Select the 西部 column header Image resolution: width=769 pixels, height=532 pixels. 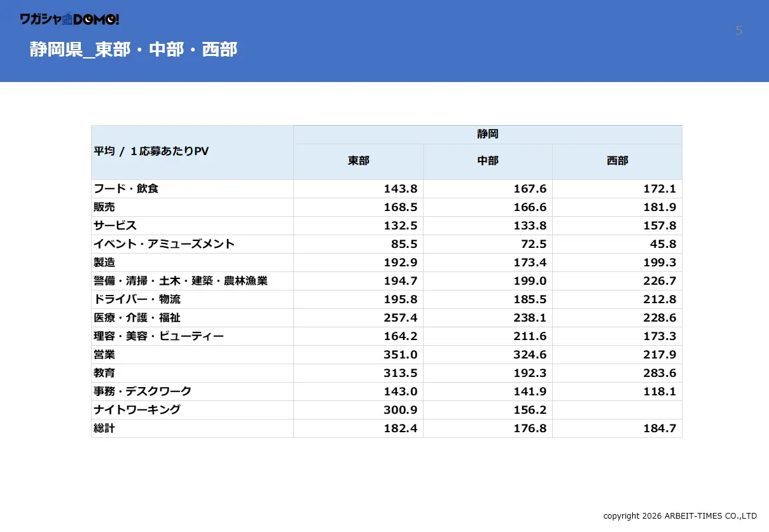(617, 161)
